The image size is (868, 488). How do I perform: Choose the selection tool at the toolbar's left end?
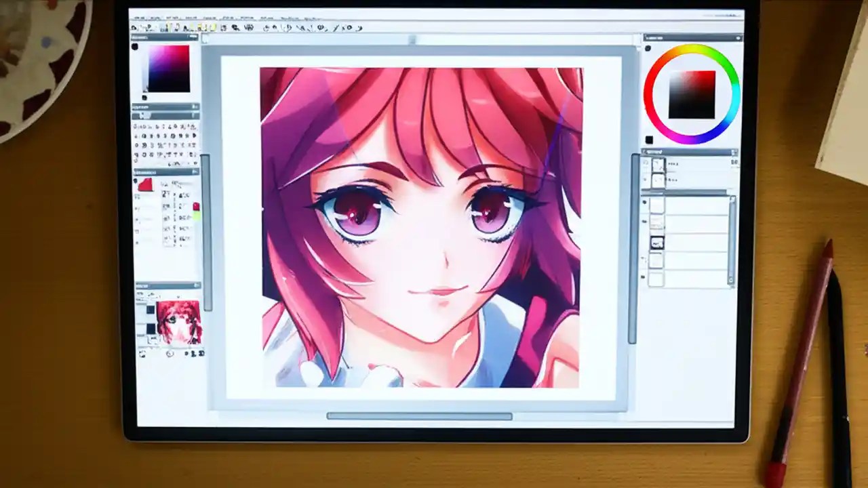pos(136,28)
